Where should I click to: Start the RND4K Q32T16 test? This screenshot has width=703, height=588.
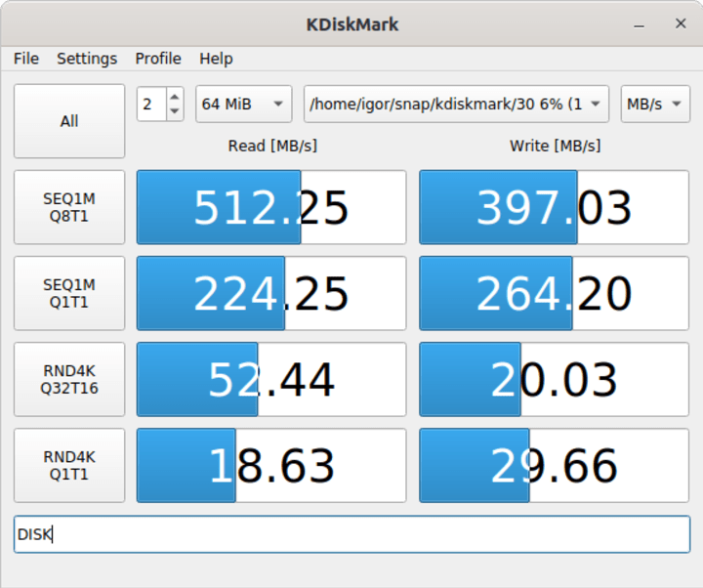click(69, 379)
